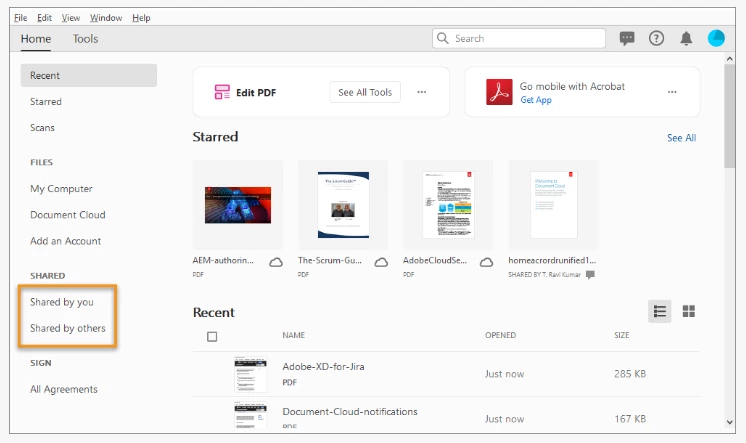
Task: Open Document Cloud files
Action: pos(68,215)
